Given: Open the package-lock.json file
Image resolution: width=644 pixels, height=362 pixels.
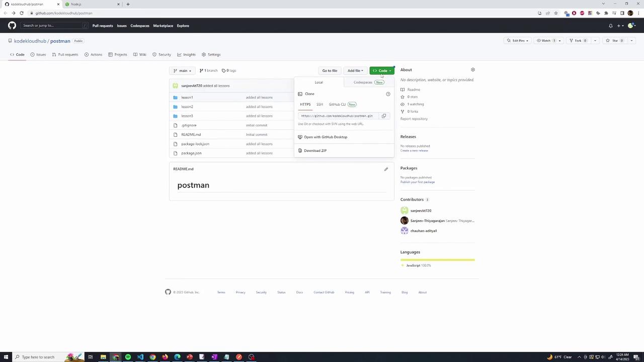Looking at the screenshot, I should pyautogui.click(x=195, y=144).
